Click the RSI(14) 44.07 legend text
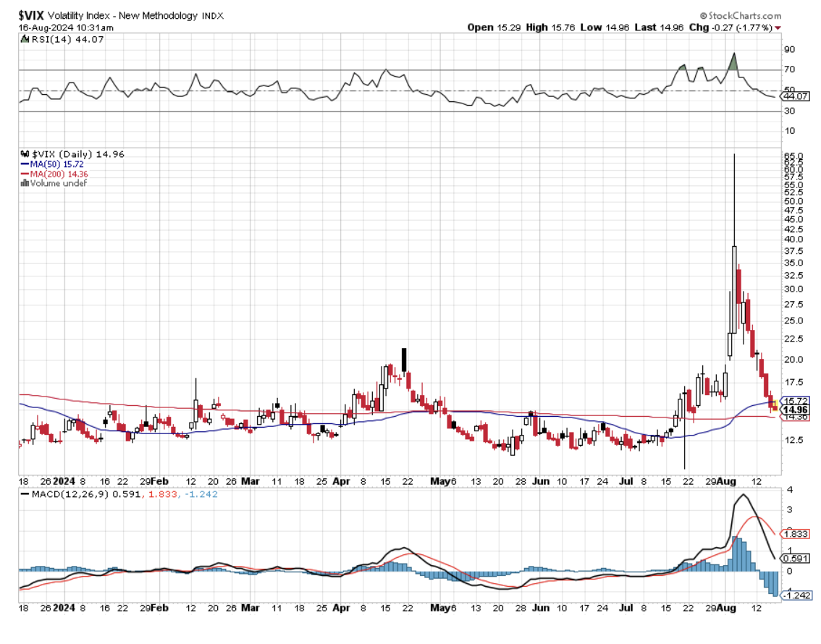The height and width of the screenshot is (644, 821). click(67, 39)
